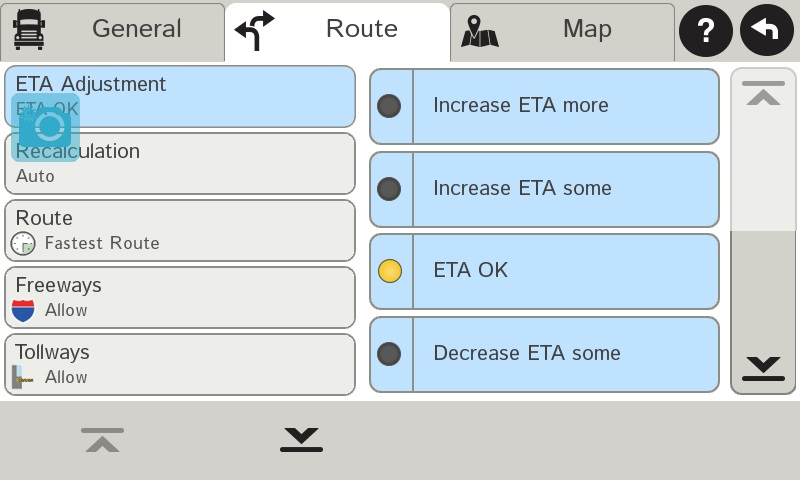Open the Map tab
800x480 pixels.
click(562, 30)
